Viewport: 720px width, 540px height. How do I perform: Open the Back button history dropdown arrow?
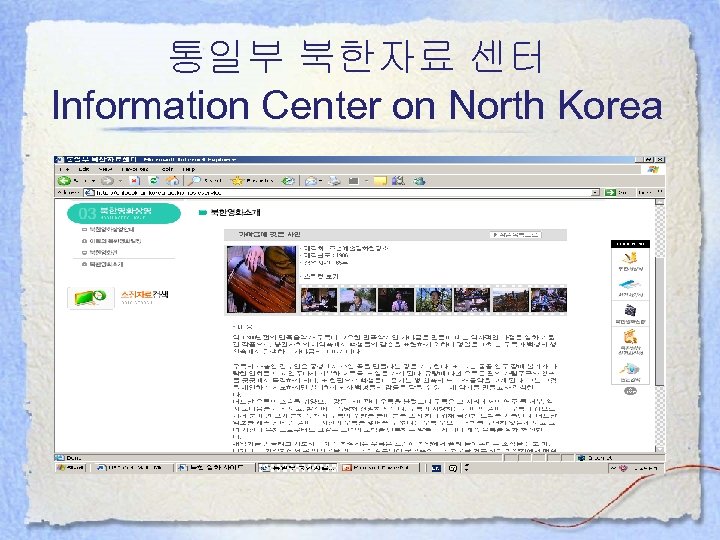point(94,181)
